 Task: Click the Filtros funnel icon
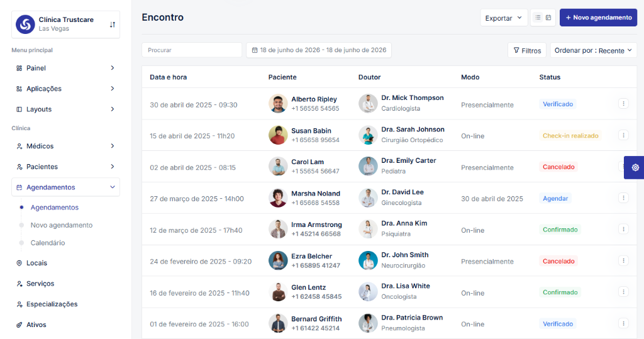(x=516, y=50)
